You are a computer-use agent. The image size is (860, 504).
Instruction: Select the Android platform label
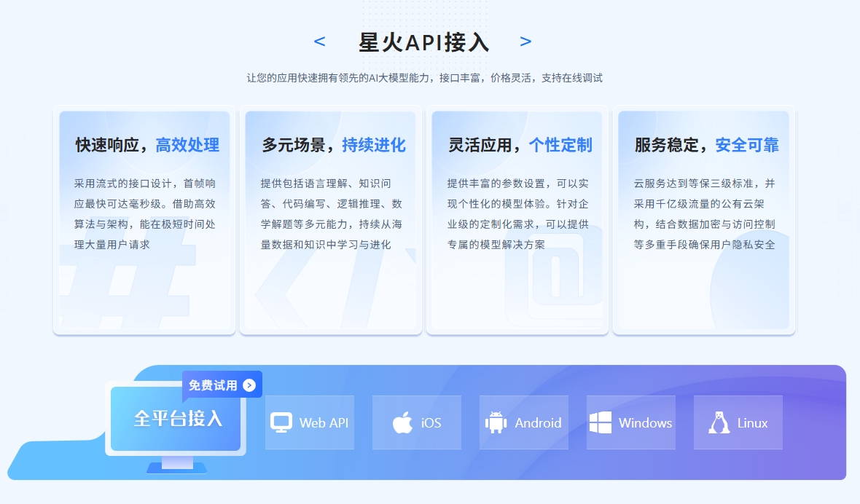[x=538, y=423]
